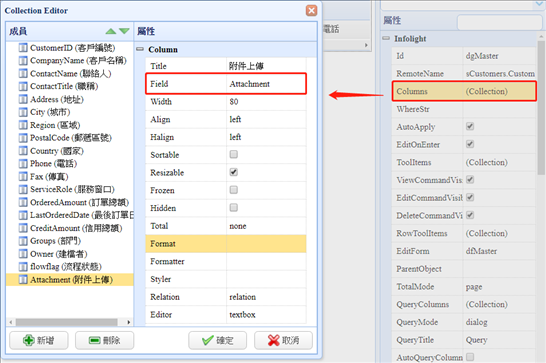Click the CreditAmount column icon
The image size is (546, 363).
point(23,228)
